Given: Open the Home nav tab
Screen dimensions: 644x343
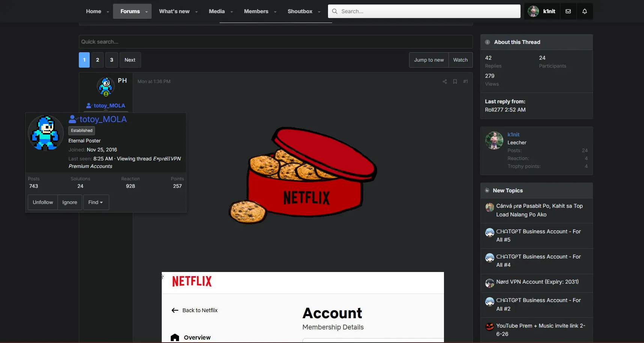Looking at the screenshot, I should point(93,11).
